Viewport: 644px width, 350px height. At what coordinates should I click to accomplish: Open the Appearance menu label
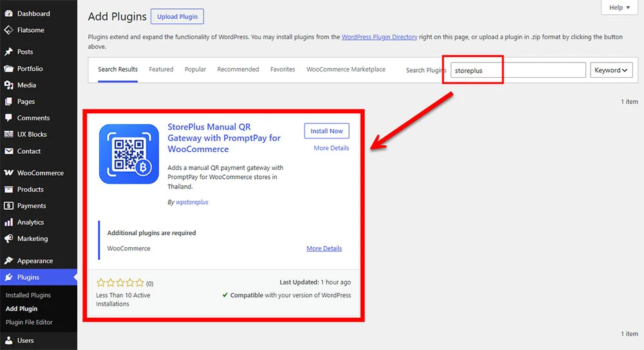pos(35,261)
